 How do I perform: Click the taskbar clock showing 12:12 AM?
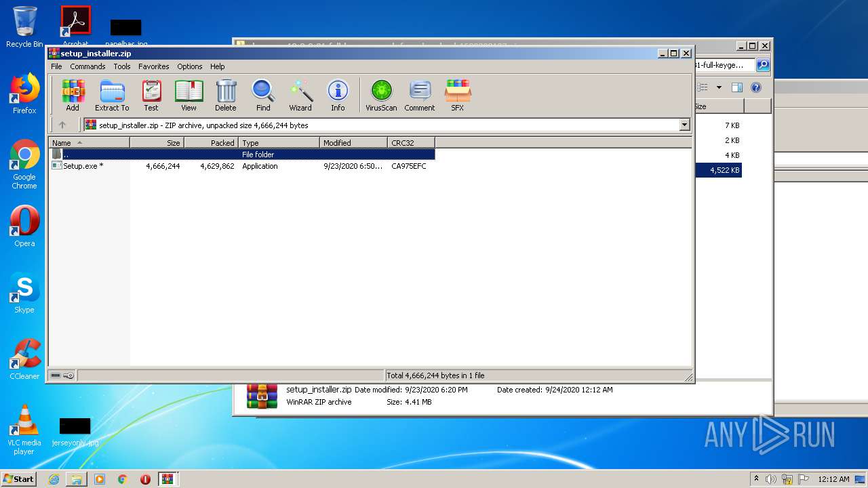[833, 479]
